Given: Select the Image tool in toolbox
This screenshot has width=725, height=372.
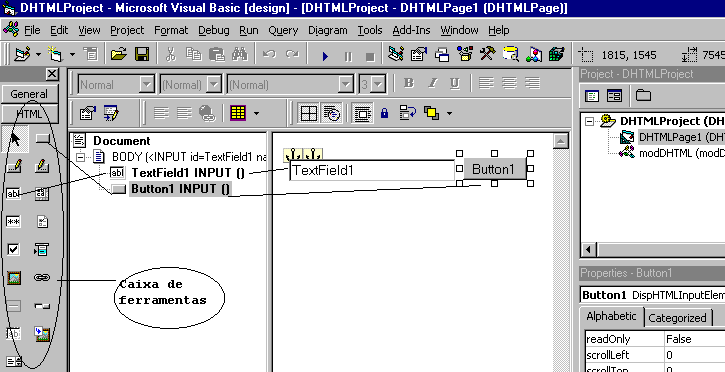Looking at the screenshot, I should (x=14, y=278).
